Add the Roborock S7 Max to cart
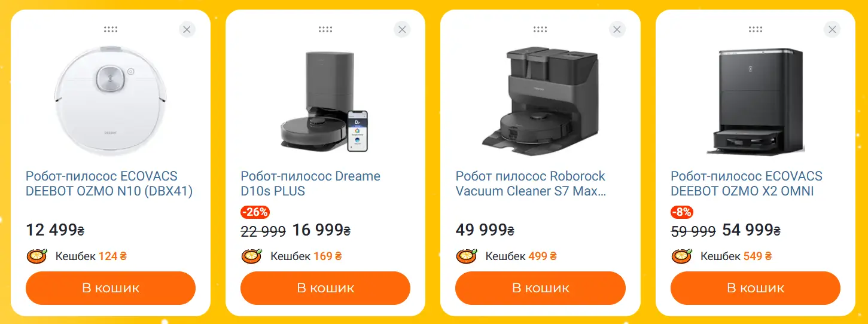Screen dimensions: 868x324 (x=540, y=288)
